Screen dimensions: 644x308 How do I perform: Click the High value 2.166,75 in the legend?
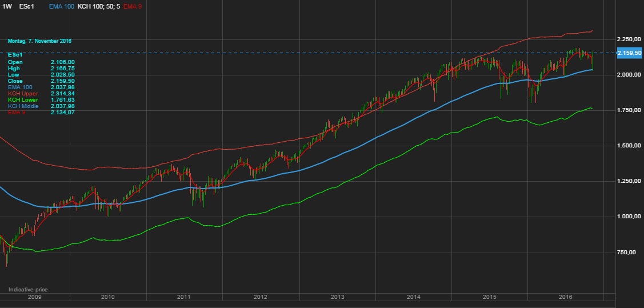(x=63, y=68)
